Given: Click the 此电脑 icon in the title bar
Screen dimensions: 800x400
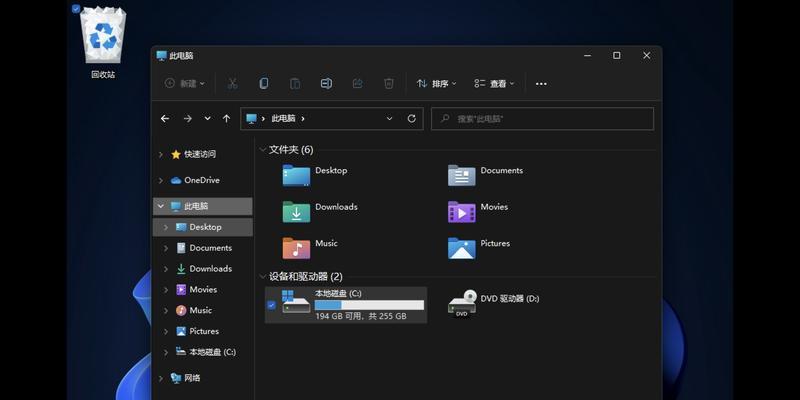Looking at the screenshot, I should pos(162,56).
